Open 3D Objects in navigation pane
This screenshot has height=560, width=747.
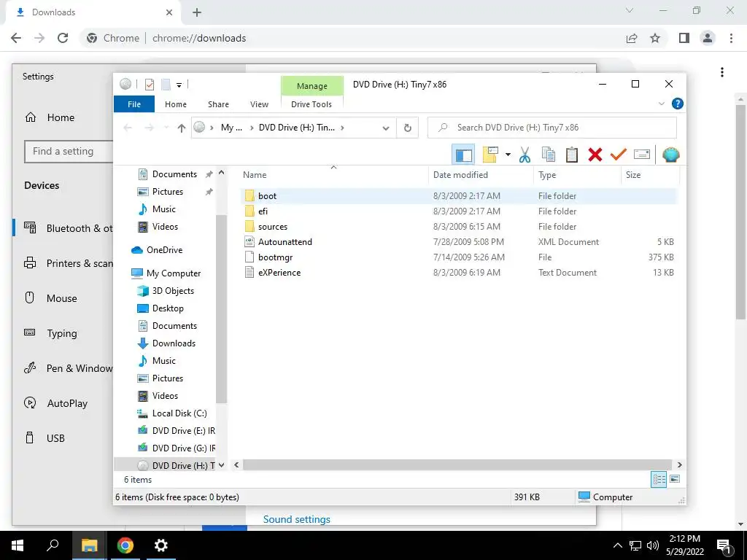(x=173, y=290)
